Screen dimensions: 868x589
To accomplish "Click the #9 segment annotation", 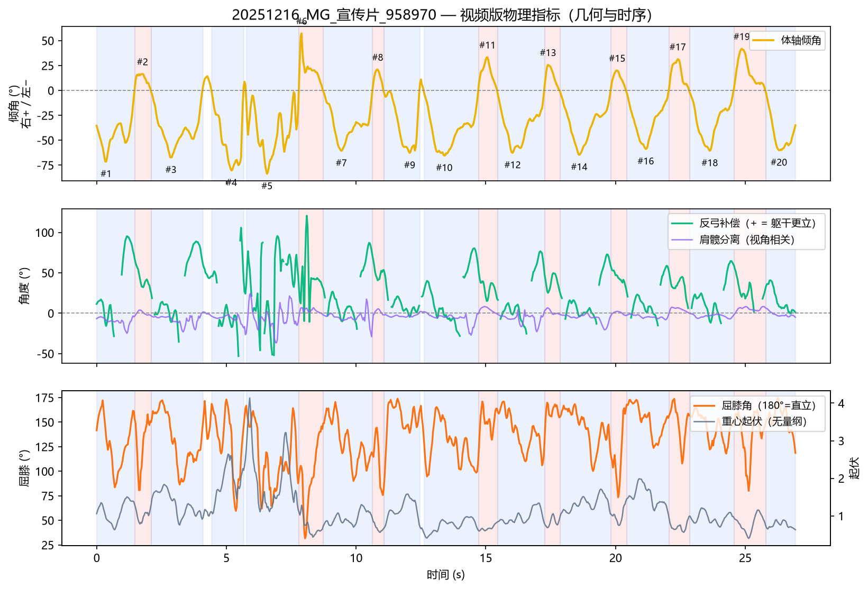I will (409, 165).
